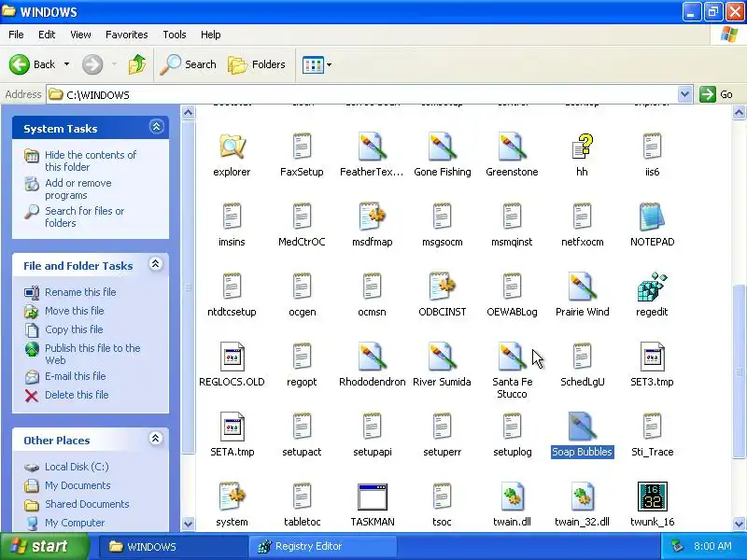Click Search for files or folders
747x560 pixels.
pyautogui.click(x=84, y=217)
